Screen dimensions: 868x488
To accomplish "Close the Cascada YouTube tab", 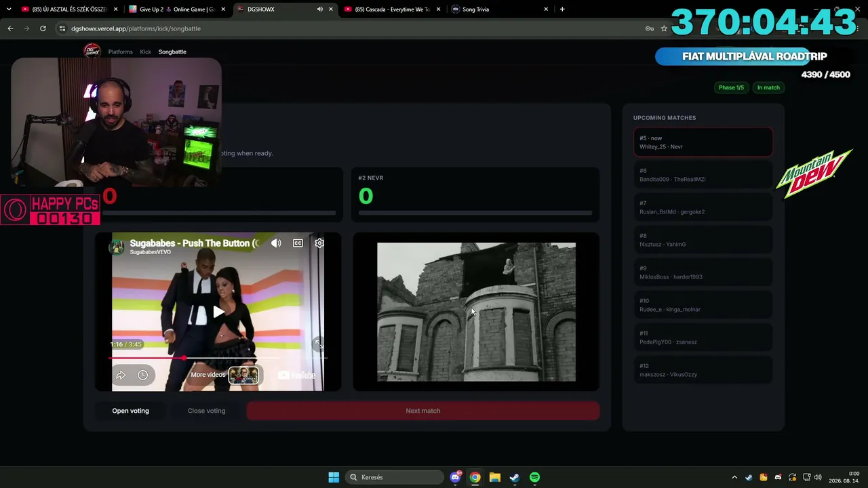I will [x=439, y=9].
